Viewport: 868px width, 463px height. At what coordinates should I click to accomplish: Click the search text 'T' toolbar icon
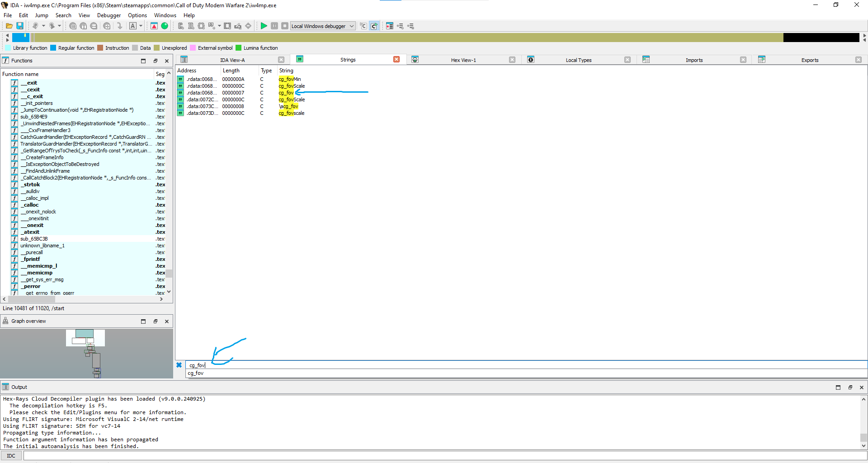(x=83, y=26)
